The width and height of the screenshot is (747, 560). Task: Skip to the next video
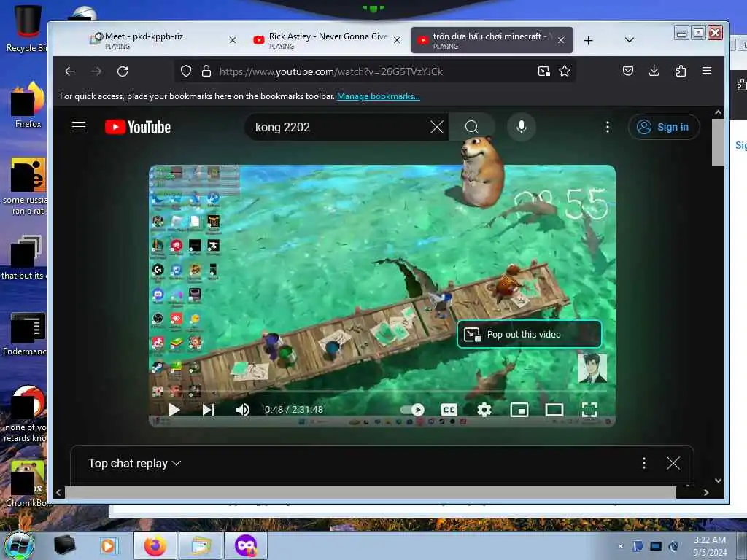point(209,410)
